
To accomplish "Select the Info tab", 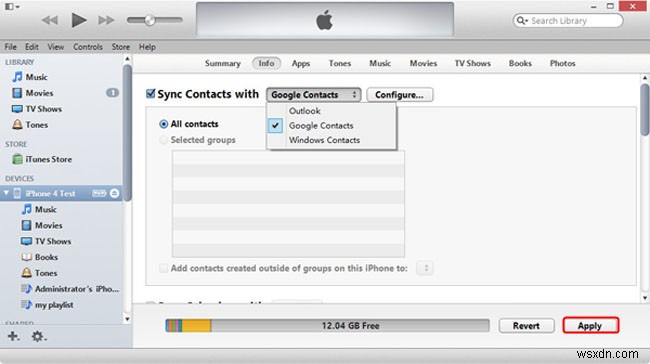I will (x=266, y=63).
